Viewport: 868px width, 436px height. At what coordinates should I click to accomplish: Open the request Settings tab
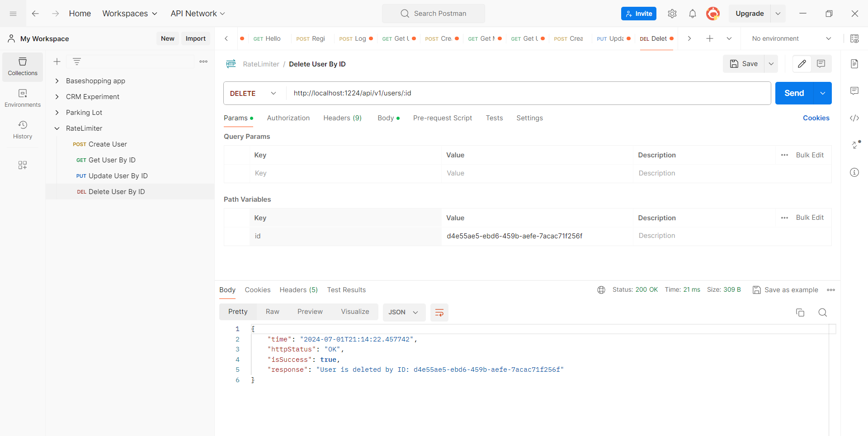pyautogui.click(x=529, y=118)
